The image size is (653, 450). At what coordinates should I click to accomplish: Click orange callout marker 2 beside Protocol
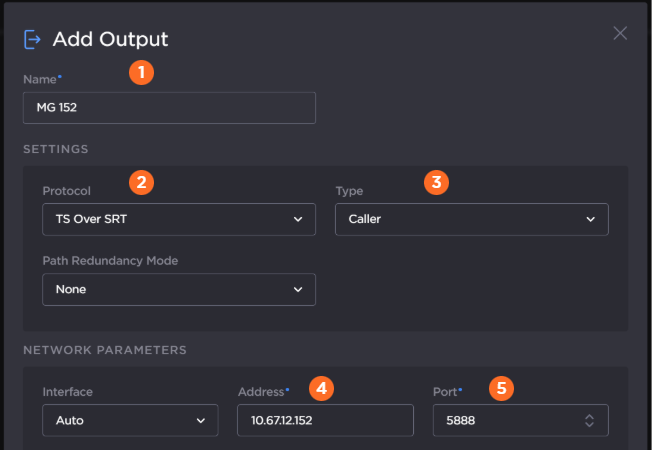[141, 182]
